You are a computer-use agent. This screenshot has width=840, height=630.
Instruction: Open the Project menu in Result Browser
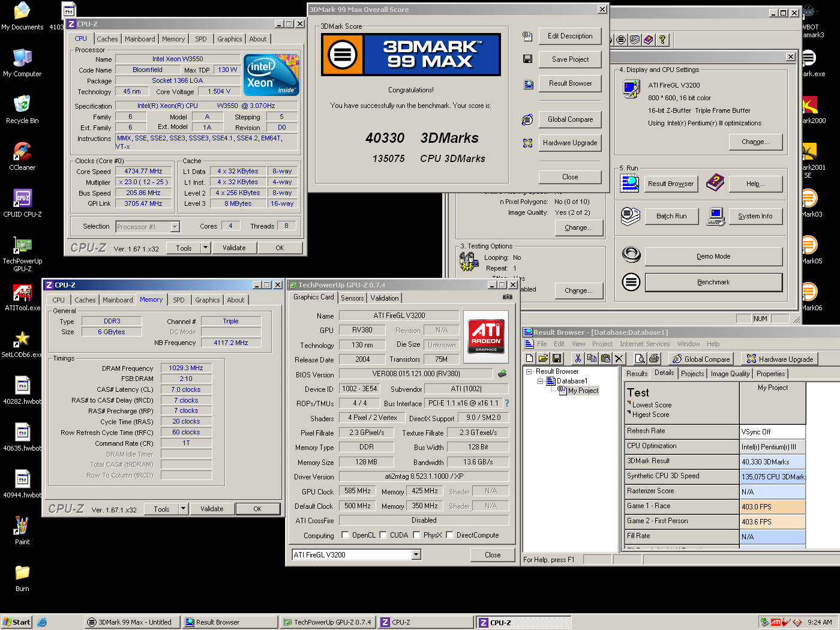click(x=602, y=344)
